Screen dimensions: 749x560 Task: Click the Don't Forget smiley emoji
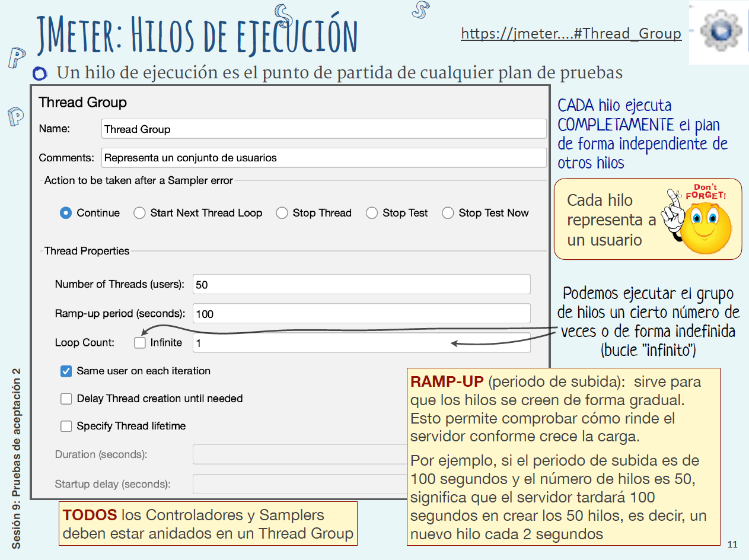point(702,218)
